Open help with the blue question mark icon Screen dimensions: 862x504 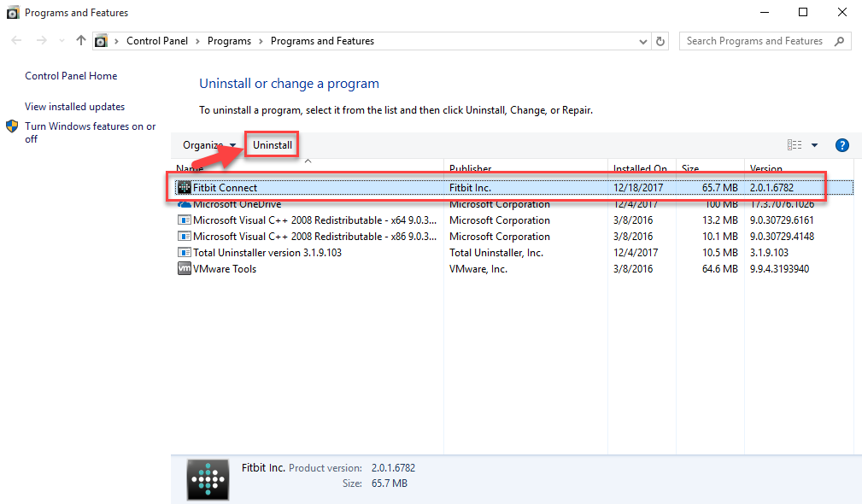[841, 145]
